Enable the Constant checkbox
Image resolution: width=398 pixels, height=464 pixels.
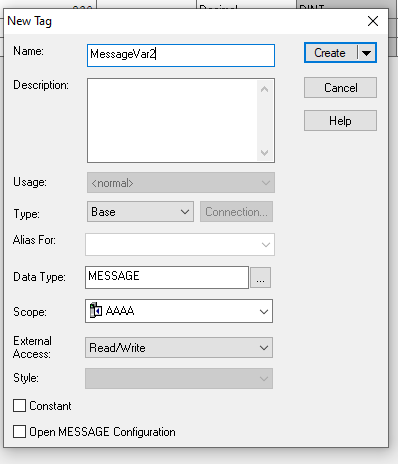[19, 406]
